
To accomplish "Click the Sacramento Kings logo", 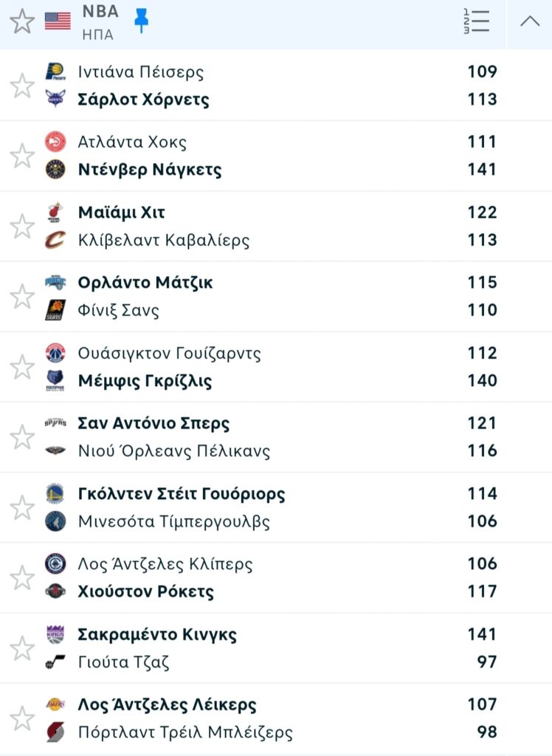I will point(55,634).
